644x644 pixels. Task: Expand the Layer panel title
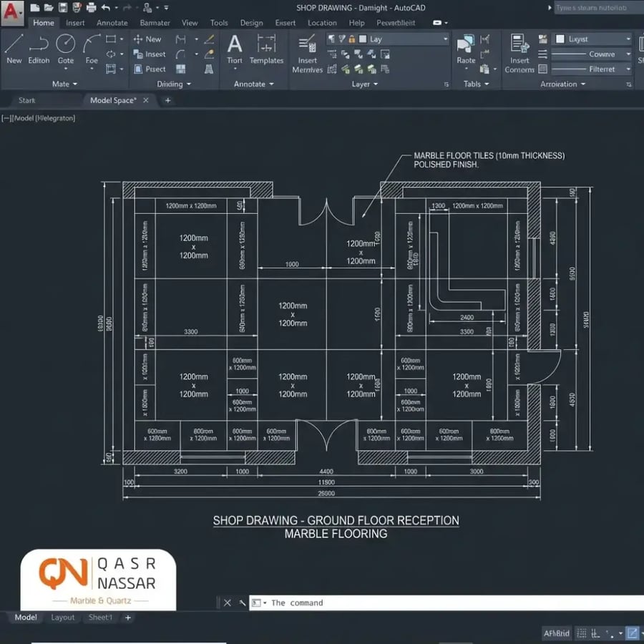[364, 84]
